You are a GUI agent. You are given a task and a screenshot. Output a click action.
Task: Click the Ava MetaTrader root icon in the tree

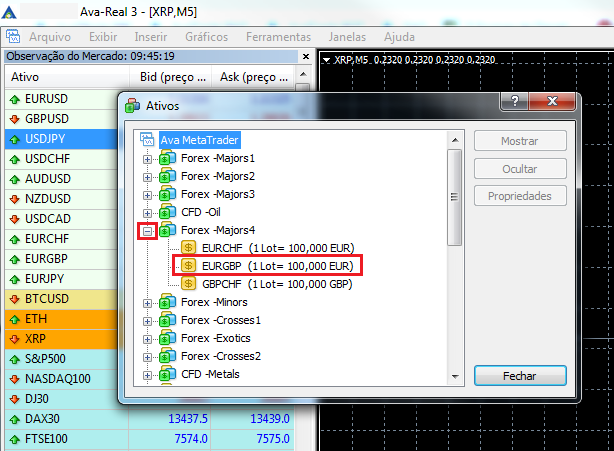(147, 139)
